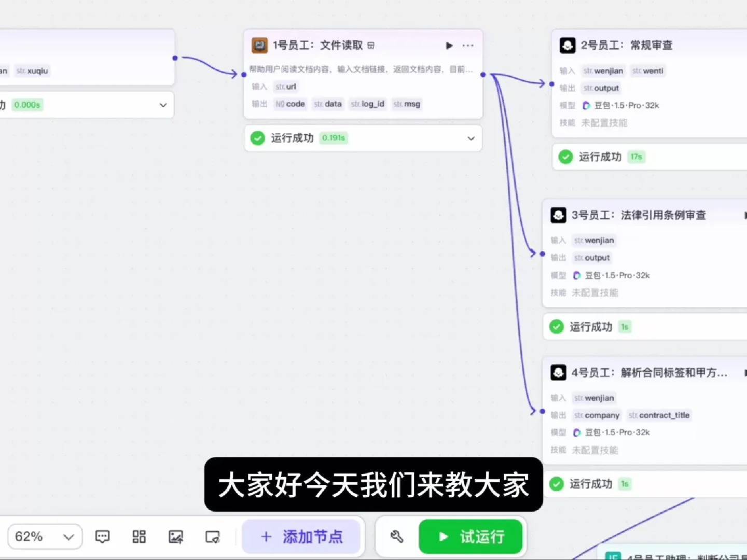
Task: Run the 1号员工 node via its play icon
Action: point(449,46)
